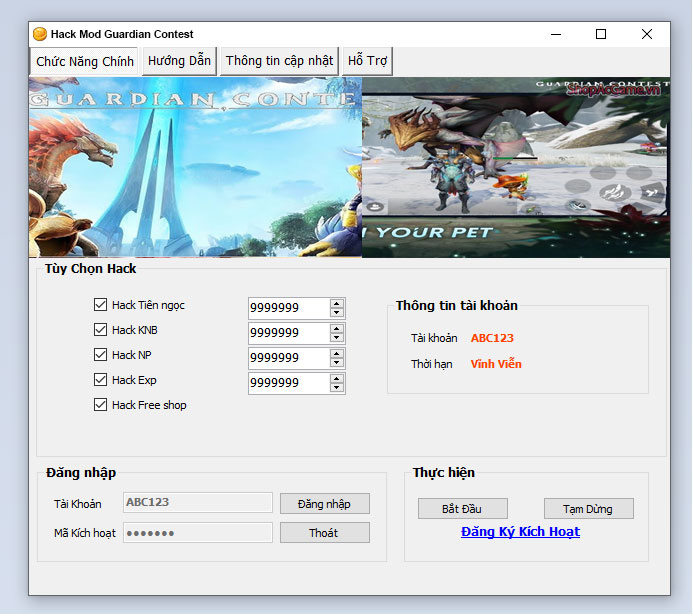The height and width of the screenshot is (616, 693).
Task: Click the Tài Khoản input field
Action: [198, 503]
